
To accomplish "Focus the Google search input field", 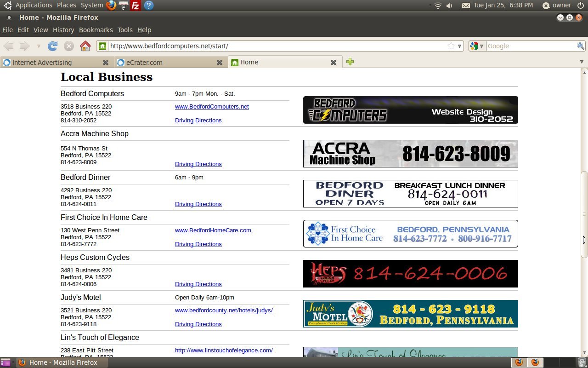I will [x=531, y=46].
